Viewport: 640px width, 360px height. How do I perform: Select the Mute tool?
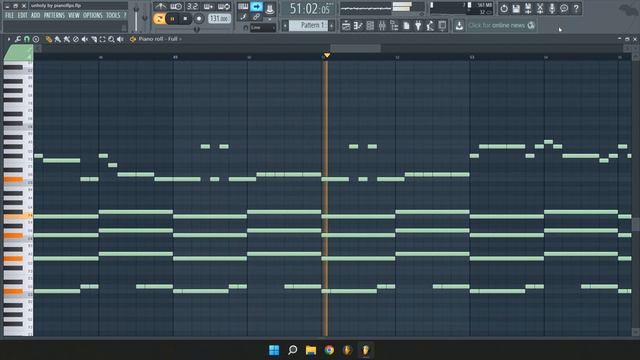[84, 39]
